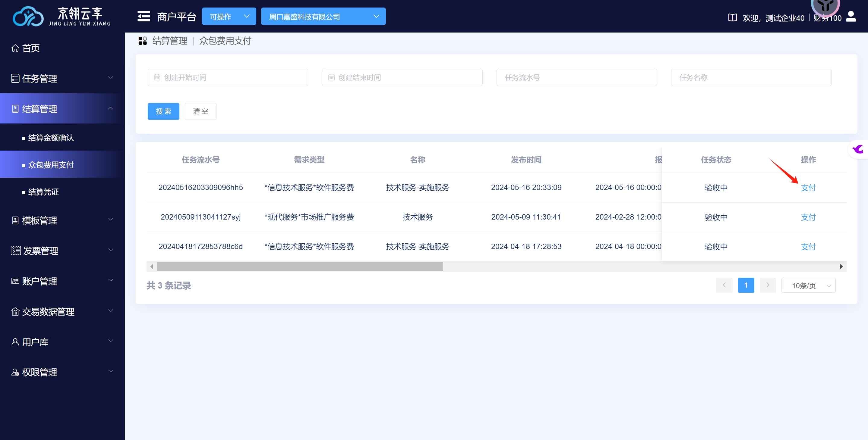This screenshot has height=440, width=868.
Task: Click the 创建结束时间 date field
Action: [x=402, y=77]
